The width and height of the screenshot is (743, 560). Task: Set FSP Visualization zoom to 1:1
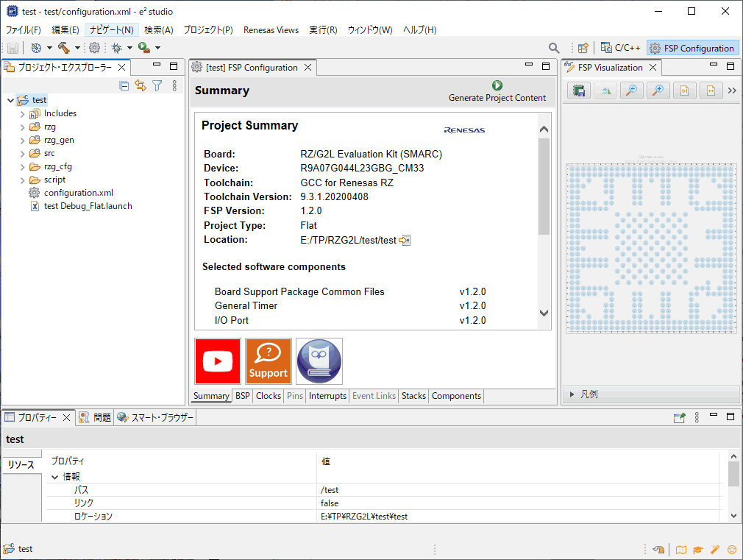tap(685, 91)
